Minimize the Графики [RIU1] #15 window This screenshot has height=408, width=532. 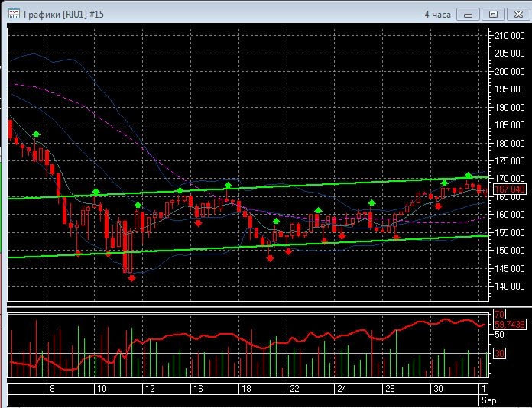click(469, 15)
